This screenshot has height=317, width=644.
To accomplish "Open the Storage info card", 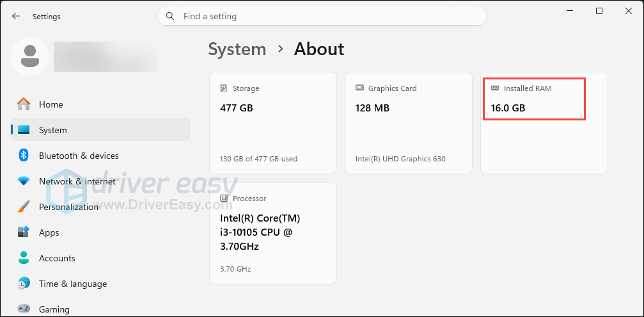I will coord(273,123).
